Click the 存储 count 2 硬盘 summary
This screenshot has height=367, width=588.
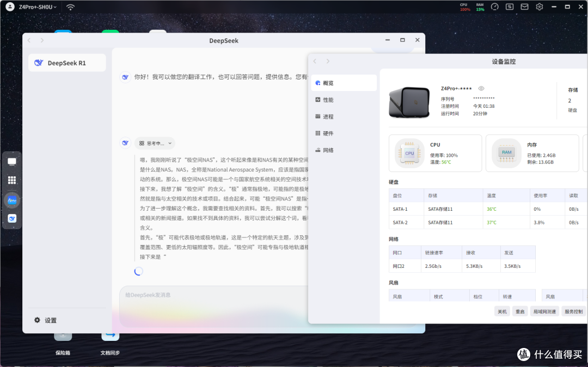point(573,100)
